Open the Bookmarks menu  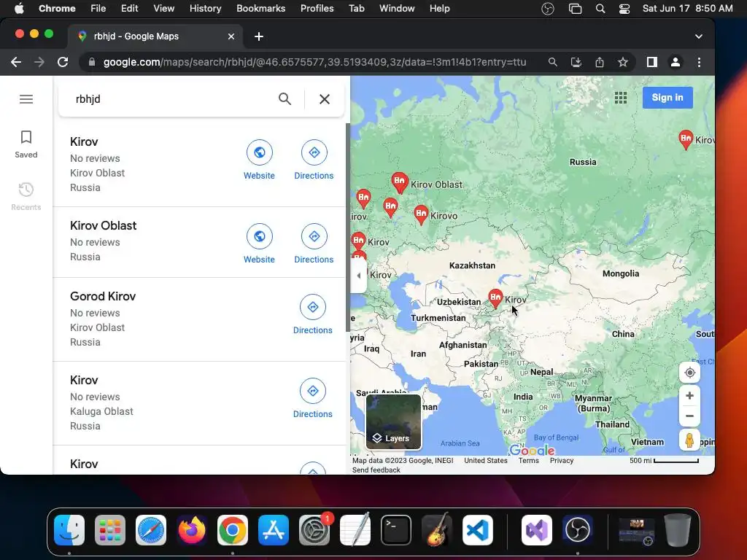(x=260, y=9)
